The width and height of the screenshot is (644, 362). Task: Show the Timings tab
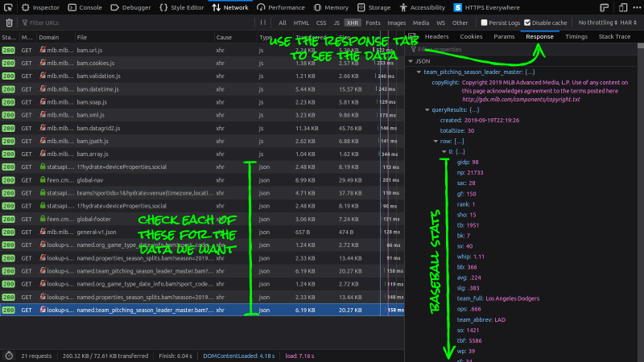[x=576, y=36]
